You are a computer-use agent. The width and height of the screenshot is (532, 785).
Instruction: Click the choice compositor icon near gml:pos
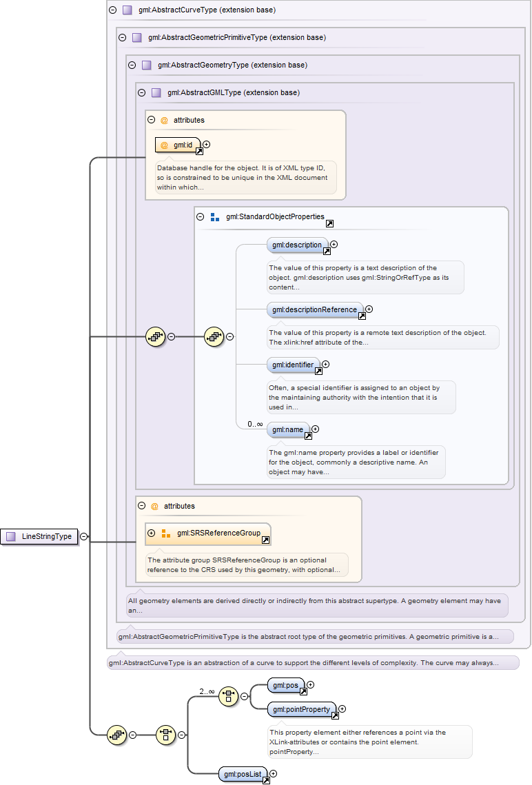(228, 696)
